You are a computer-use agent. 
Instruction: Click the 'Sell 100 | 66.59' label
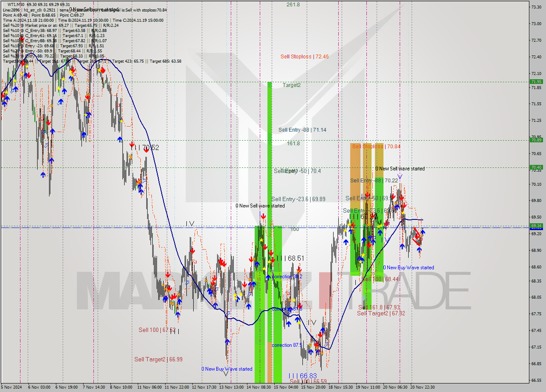[x=308, y=381]
